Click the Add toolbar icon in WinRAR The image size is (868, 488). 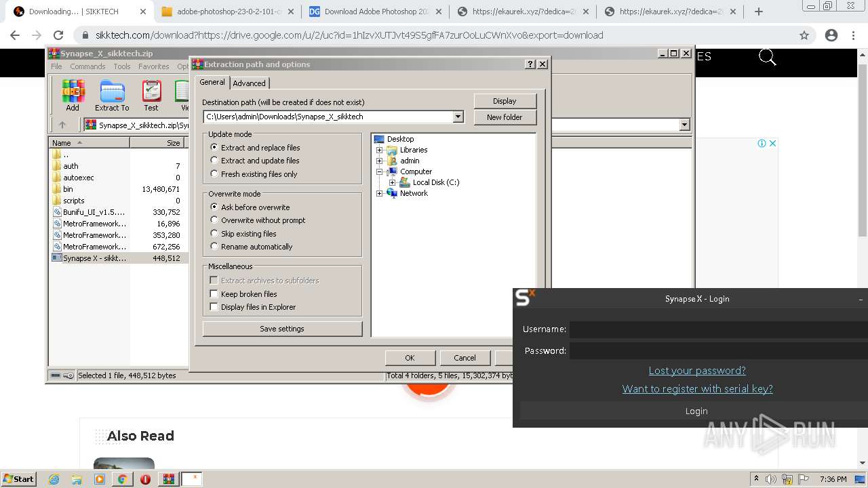73,96
